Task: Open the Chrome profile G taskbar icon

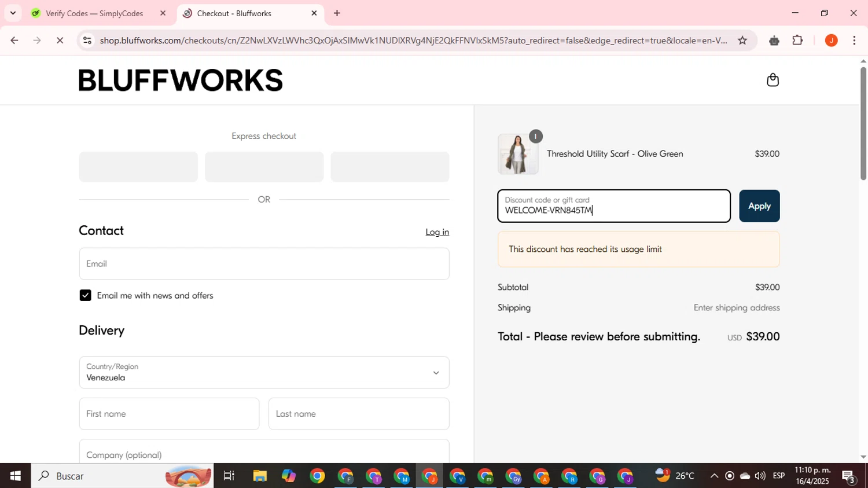Action: click(x=597, y=476)
